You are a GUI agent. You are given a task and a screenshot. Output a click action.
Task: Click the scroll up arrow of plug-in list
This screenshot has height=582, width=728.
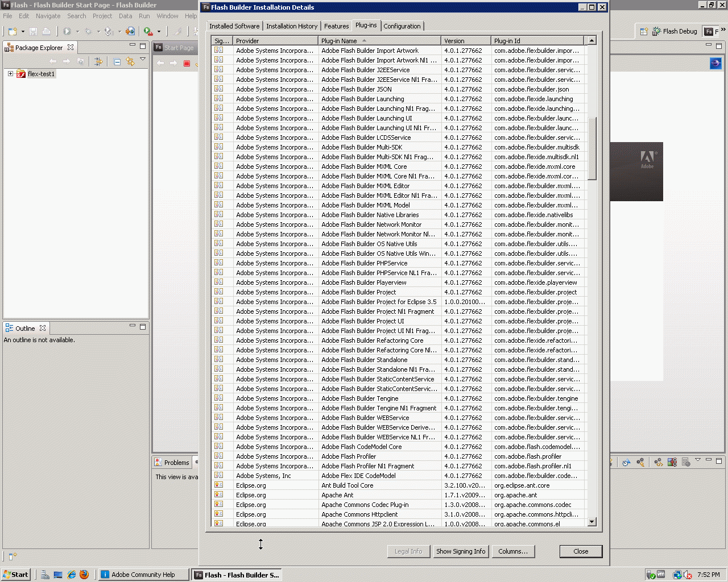point(592,41)
